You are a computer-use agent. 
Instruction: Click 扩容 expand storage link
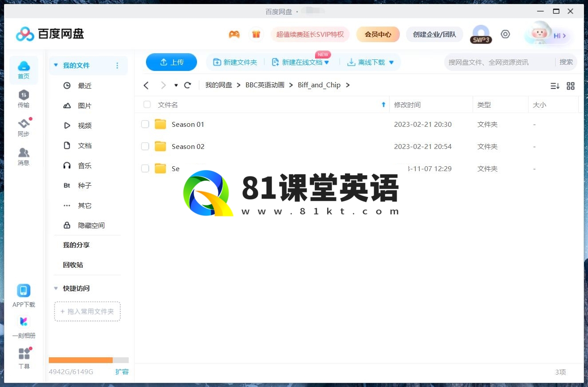coord(122,371)
